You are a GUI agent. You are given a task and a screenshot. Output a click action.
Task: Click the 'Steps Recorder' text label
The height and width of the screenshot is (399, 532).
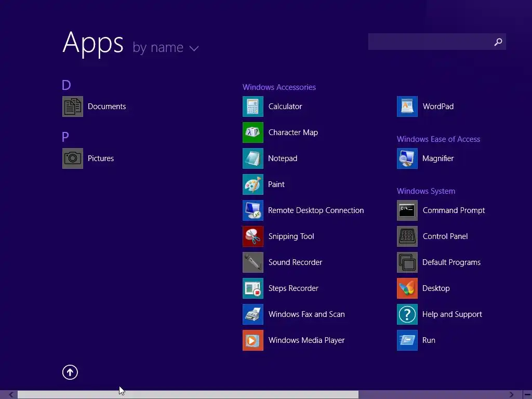coord(293,288)
